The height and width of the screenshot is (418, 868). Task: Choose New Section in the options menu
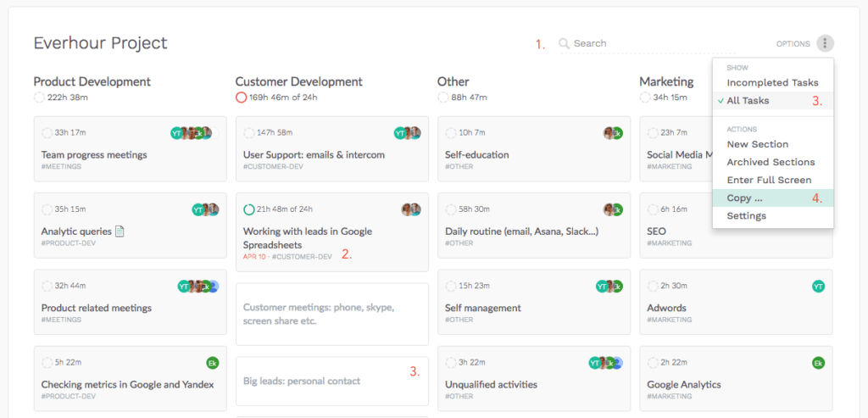pyautogui.click(x=757, y=144)
